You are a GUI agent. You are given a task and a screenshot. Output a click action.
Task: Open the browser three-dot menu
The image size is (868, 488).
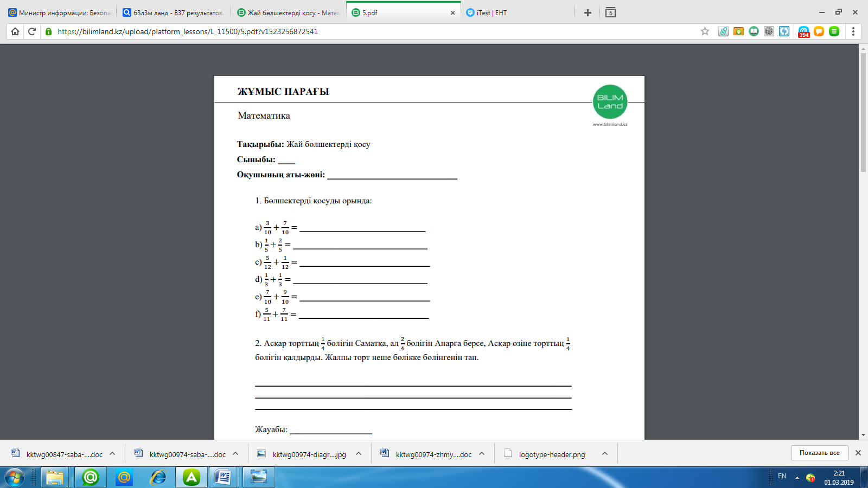(853, 31)
